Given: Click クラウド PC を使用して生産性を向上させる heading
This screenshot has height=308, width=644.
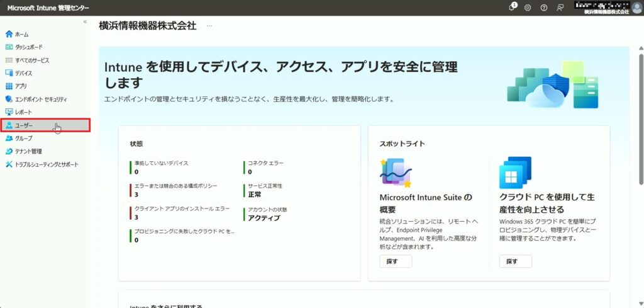Looking at the screenshot, I should tap(547, 203).
